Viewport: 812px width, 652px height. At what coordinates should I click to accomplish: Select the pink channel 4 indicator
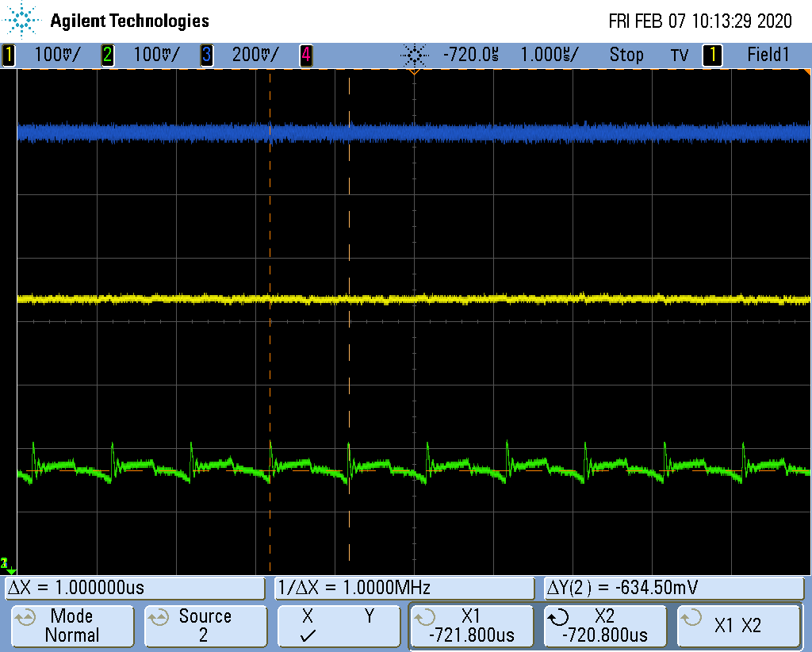306,55
